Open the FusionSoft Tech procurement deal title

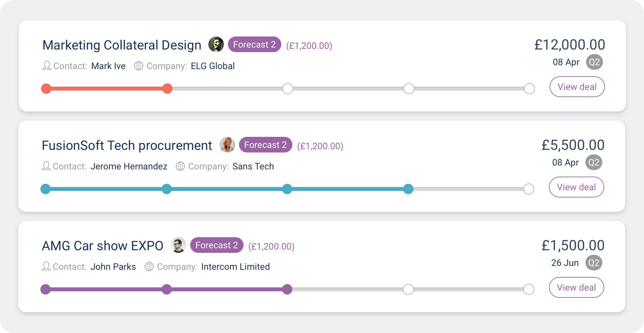[x=127, y=145]
